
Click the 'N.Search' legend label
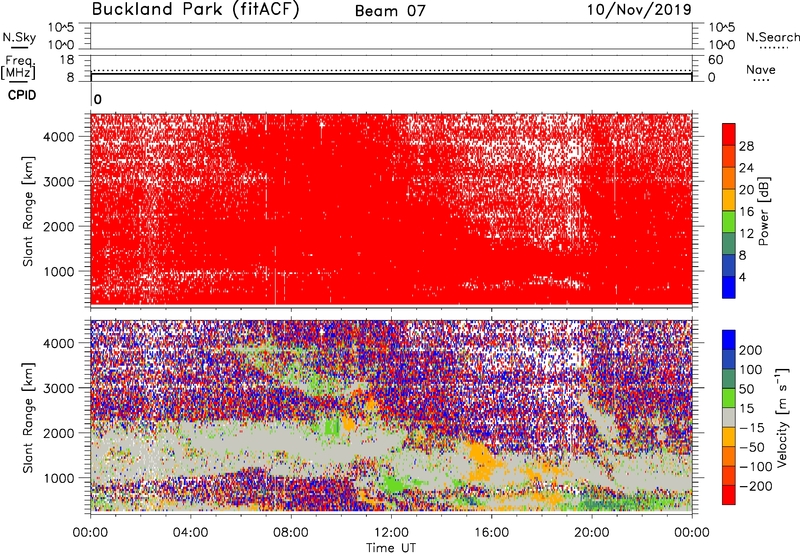click(772, 37)
